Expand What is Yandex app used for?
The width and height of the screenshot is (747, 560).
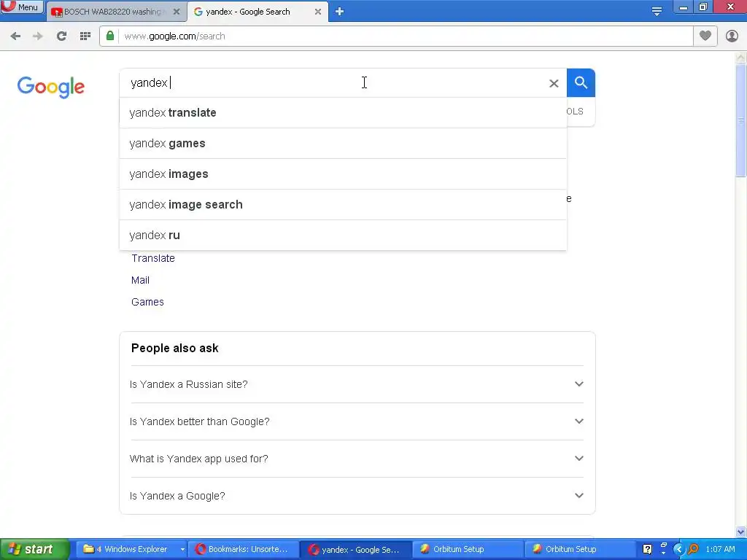(x=356, y=459)
